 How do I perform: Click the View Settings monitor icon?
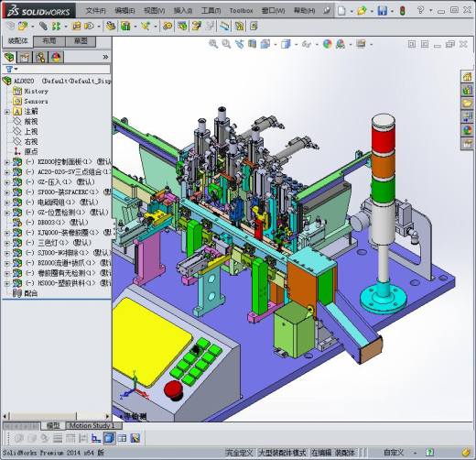361,44
